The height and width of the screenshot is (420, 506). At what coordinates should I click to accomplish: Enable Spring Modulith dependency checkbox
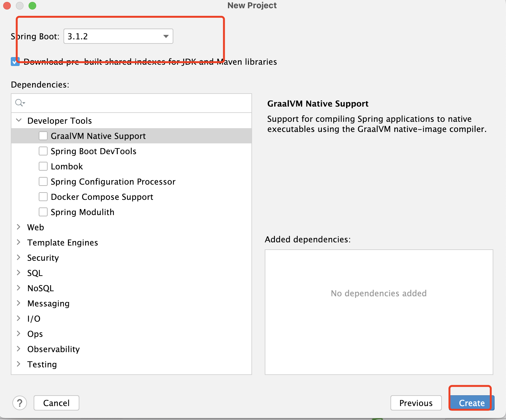(43, 212)
